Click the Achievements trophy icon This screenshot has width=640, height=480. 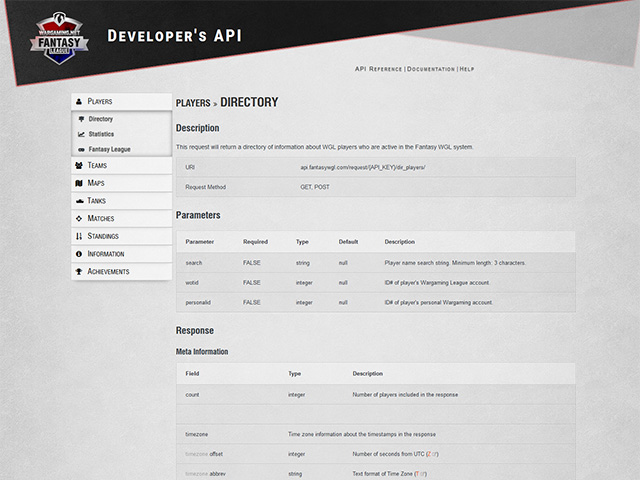click(79, 272)
